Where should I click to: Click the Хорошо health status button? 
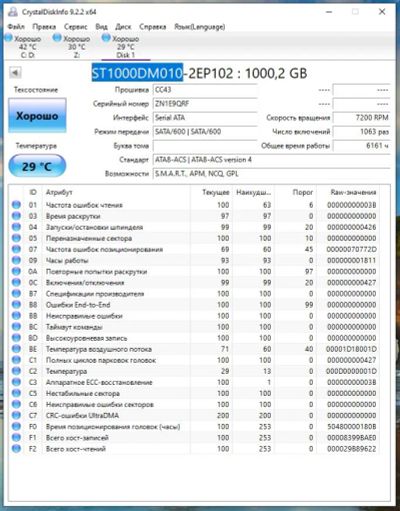click(37, 115)
